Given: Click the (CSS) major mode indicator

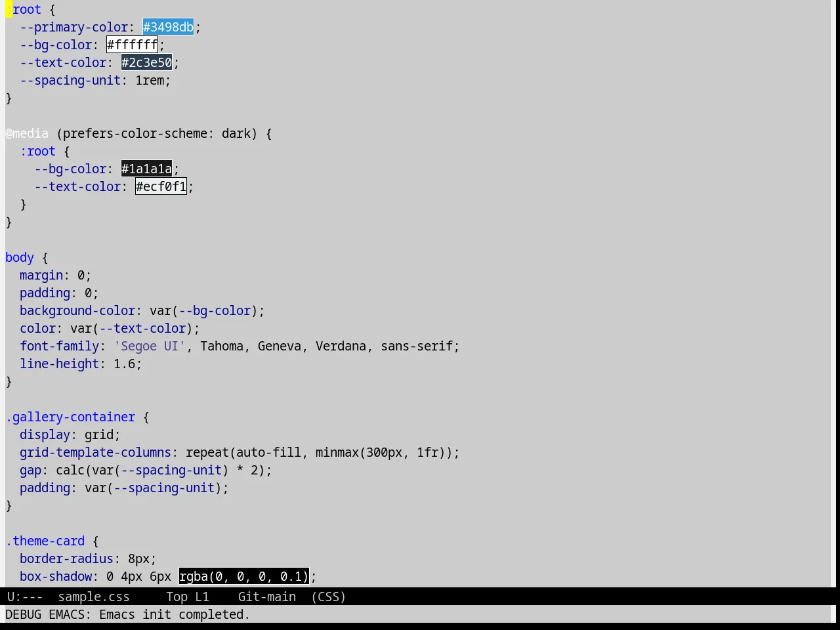Looking at the screenshot, I should [x=329, y=597].
